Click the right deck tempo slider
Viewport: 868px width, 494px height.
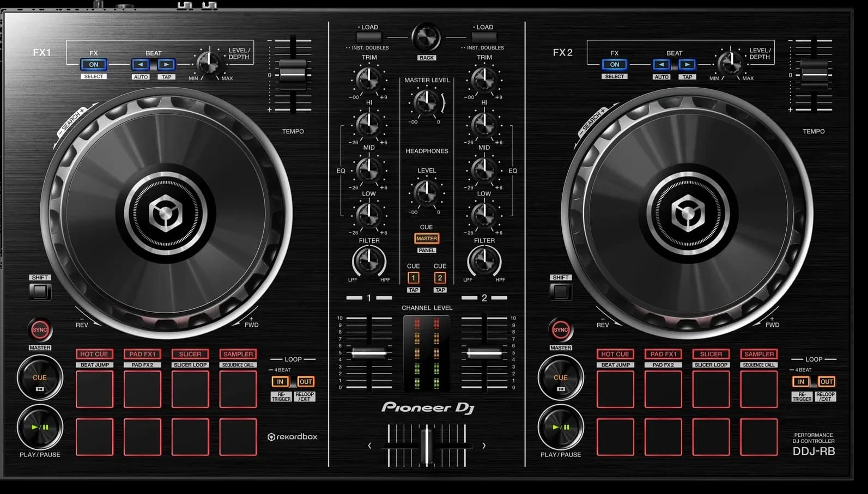814,74
